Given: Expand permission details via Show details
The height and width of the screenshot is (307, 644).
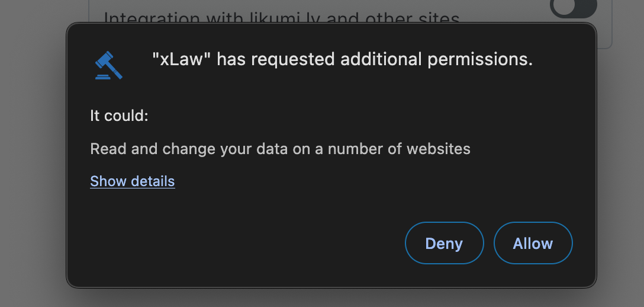Looking at the screenshot, I should point(132,181).
